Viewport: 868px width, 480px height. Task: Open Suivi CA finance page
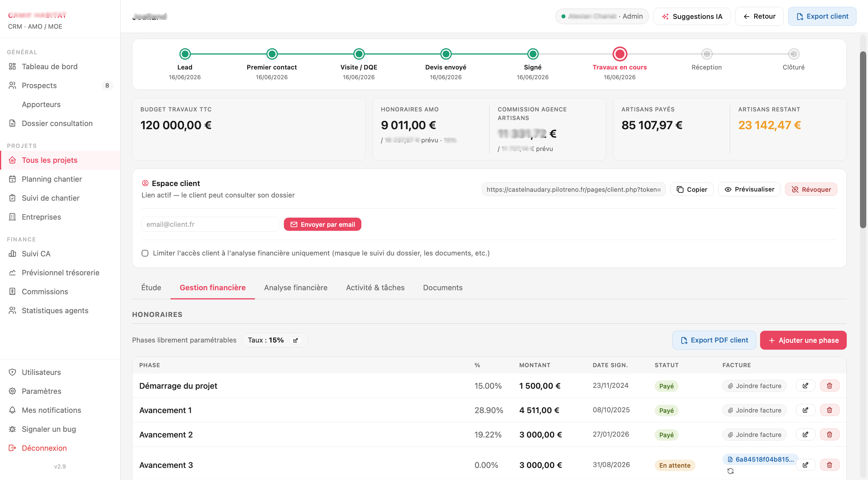(60, 253)
